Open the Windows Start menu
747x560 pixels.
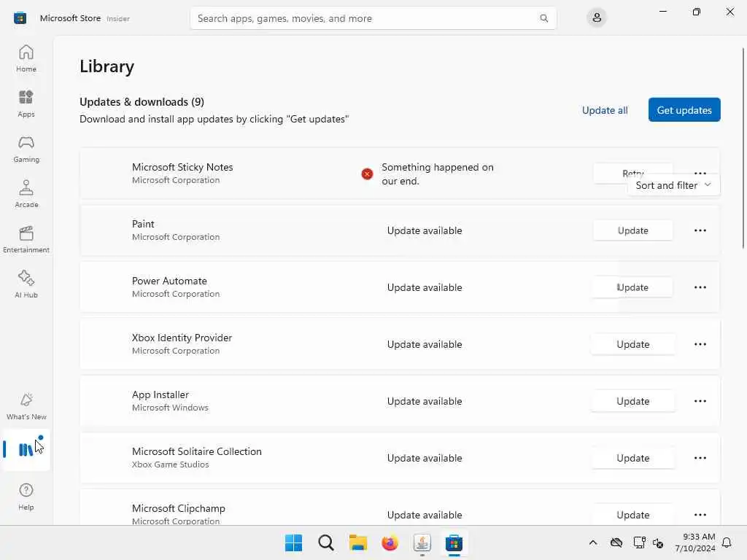[293, 542]
